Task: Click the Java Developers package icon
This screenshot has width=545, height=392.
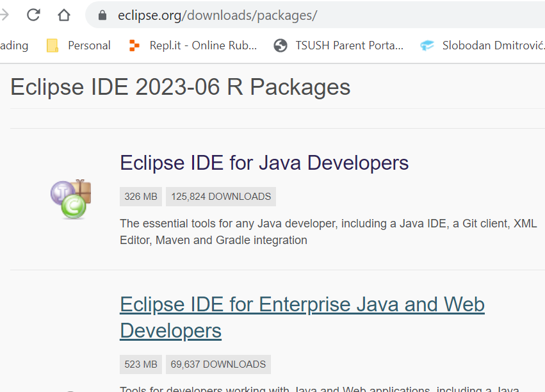Action: [71, 199]
